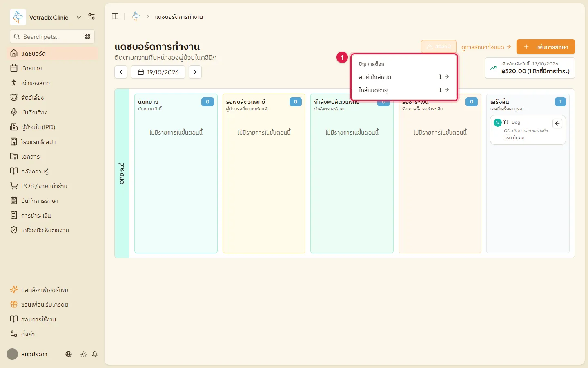Open the notifications bell icon
The height and width of the screenshot is (368, 588).
pos(95,354)
